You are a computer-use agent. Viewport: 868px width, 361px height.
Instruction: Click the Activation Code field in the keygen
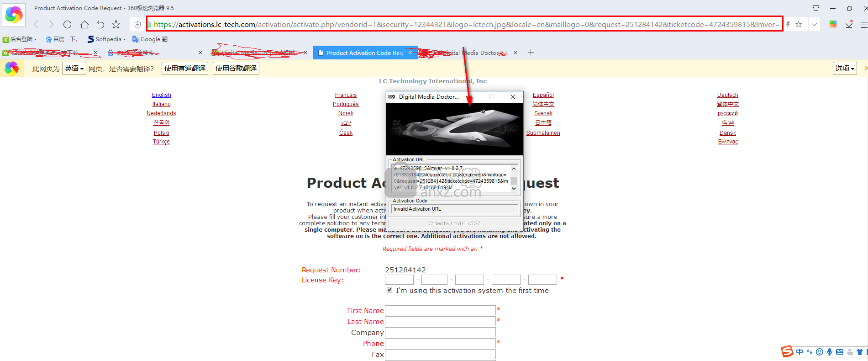(455, 209)
